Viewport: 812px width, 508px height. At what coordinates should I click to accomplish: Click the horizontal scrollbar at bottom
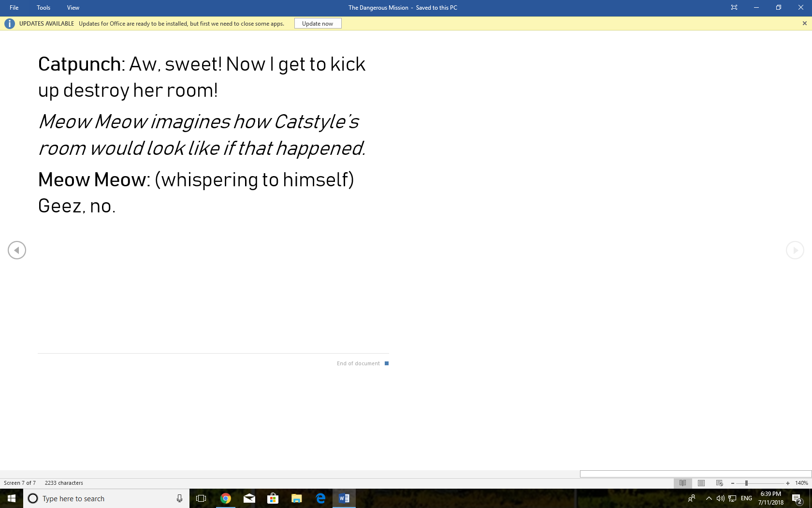(x=696, y=474)
